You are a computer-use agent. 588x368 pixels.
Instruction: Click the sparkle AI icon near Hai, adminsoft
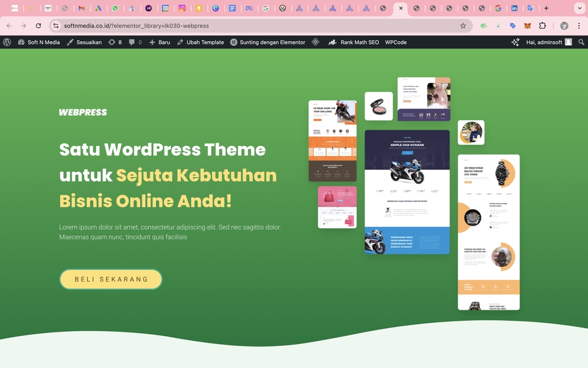[x=514, y=42]
